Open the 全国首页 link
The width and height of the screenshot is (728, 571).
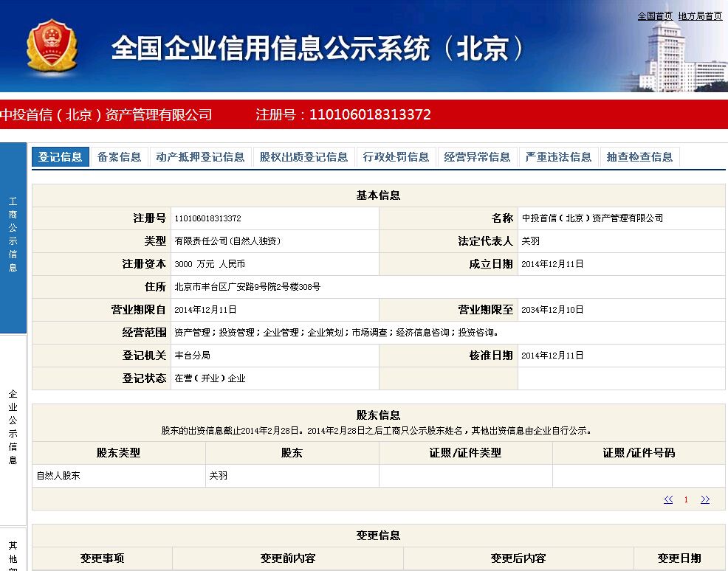(x=655, y=16)
